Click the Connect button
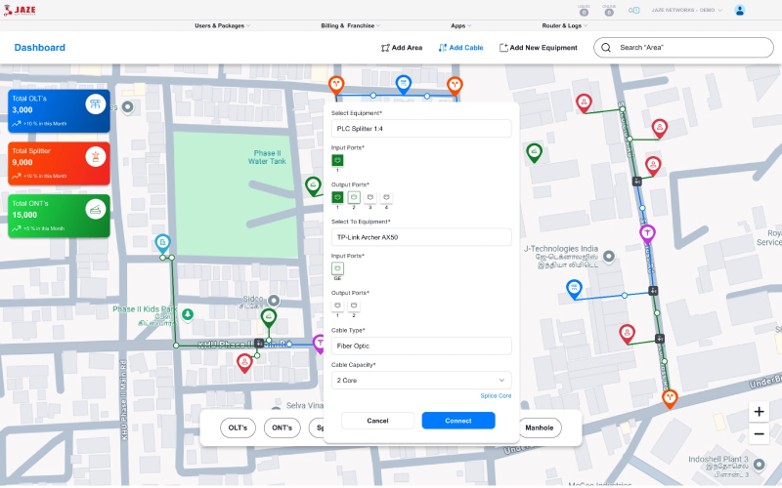The width and height of the screenshot is (782, 488). click(x=458, y=421)
